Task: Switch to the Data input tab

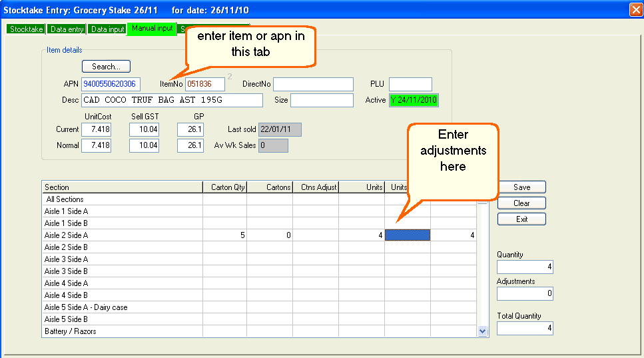Action: [x=107, y=29]
